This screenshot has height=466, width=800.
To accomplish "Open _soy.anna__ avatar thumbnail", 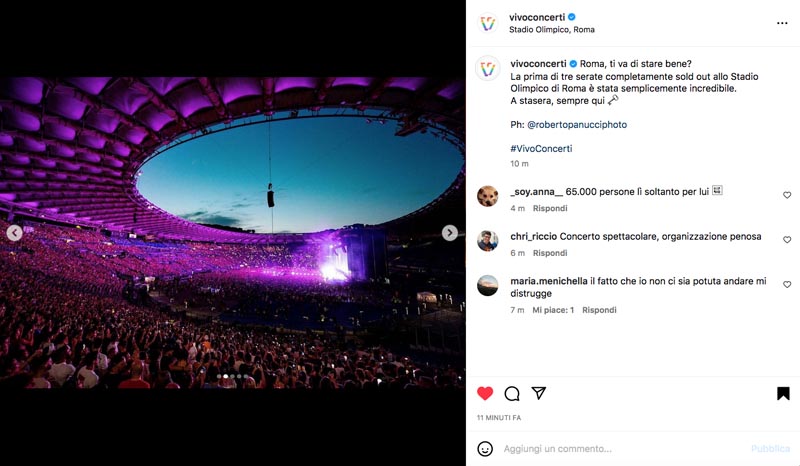I will click(x=488, y=196).
